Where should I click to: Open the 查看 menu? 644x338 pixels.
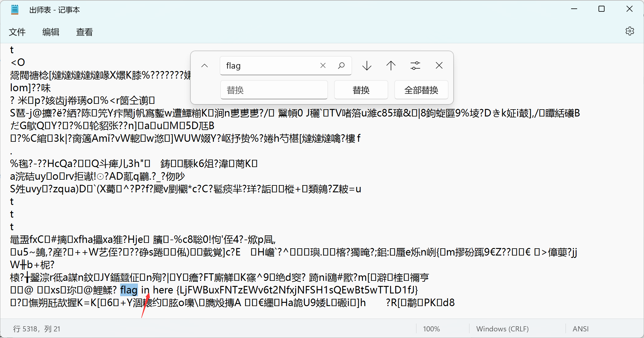pyautogui.click(x=85, y=32)
